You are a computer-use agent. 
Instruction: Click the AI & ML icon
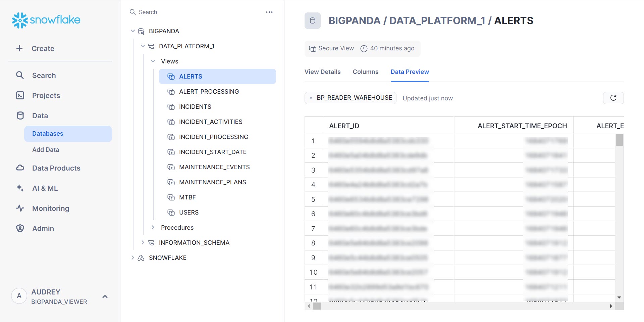click(20, 188)
